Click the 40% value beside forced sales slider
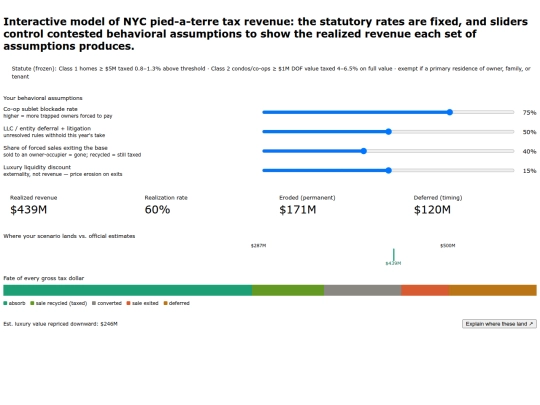540x405 pixels. [529, 151]
